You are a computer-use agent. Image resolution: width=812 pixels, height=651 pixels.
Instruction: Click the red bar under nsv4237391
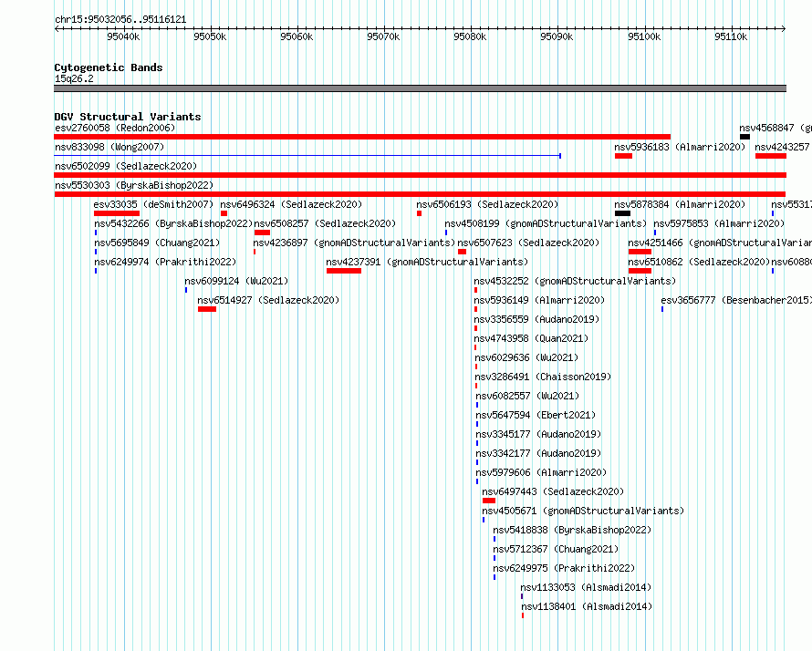pos(344,271)
